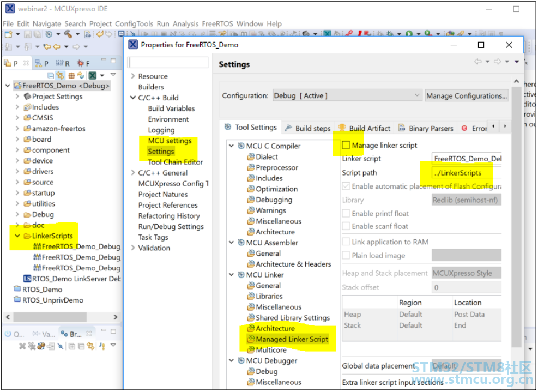Toggle Enable printf float checkbox

[x=346, y=214]
